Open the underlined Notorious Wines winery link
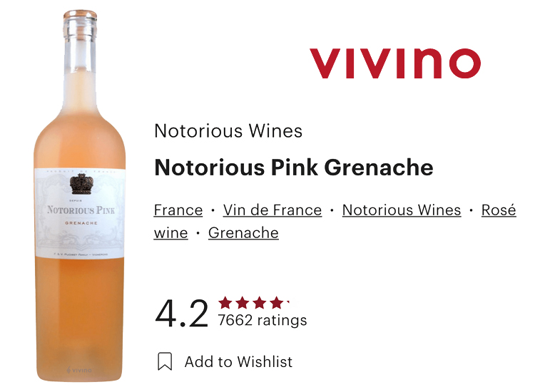The height and width of the screenshot is (392, 535). pos(402,210)
